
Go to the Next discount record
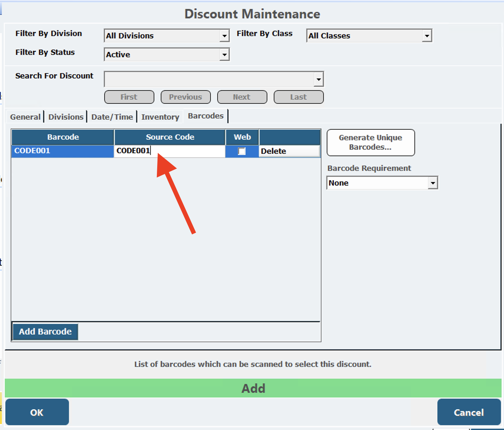tap(242, 97)
